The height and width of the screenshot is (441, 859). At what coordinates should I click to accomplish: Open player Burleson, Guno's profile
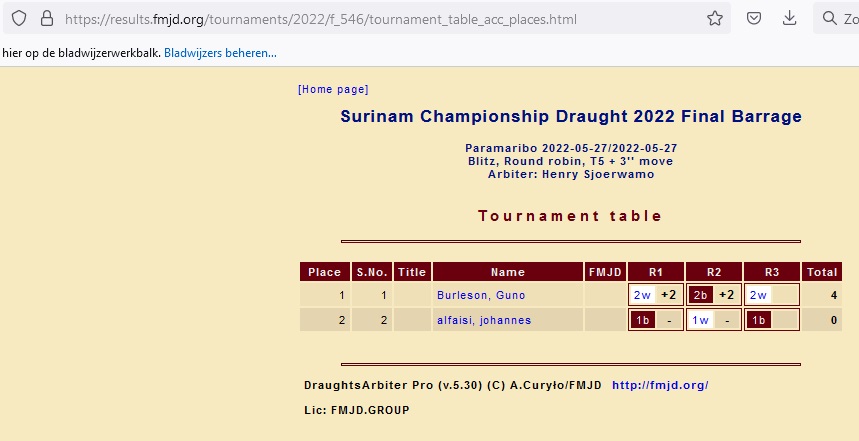coord(481,295)
